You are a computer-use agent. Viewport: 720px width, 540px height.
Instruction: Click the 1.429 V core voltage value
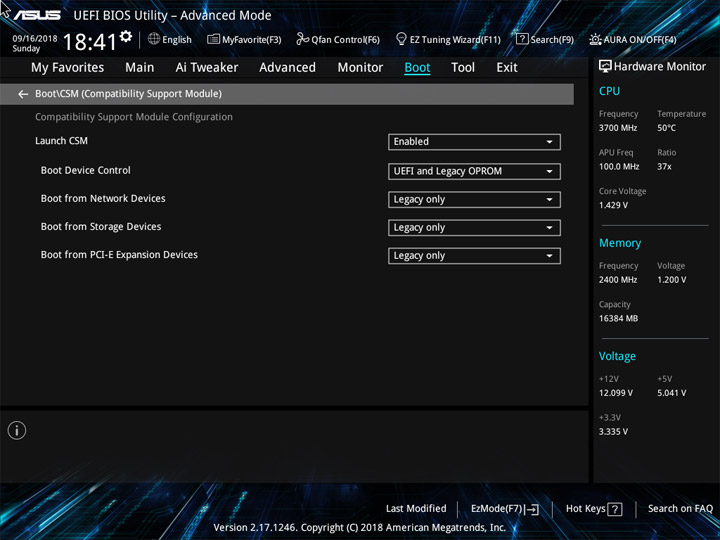pyautogui.click(x=613, y=205)
